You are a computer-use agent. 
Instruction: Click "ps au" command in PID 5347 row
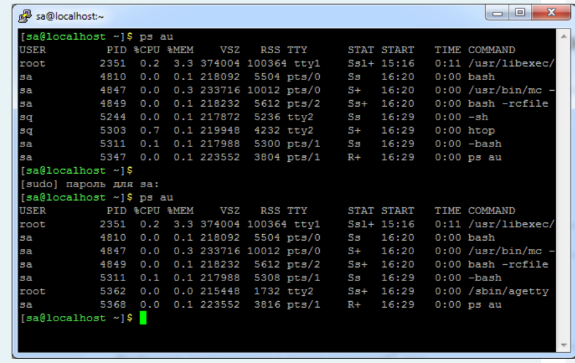click(x=485, y=158)
